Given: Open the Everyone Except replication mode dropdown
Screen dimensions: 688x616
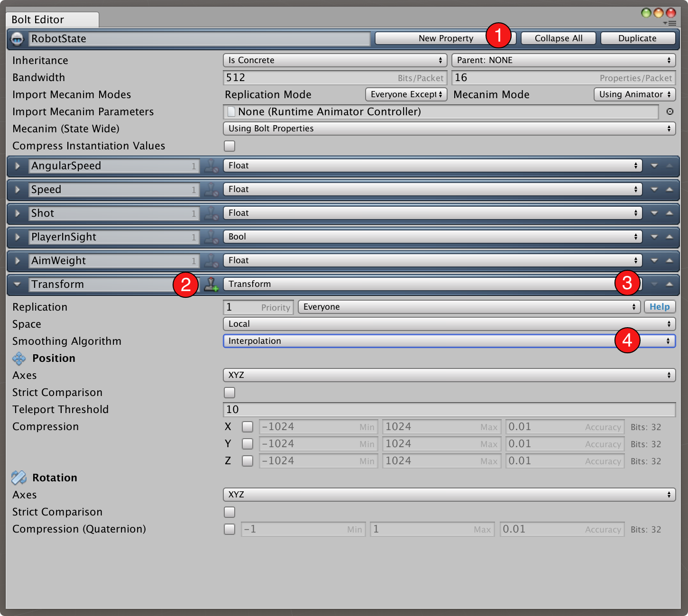Looking at the screenshot, I should [x=406, y=94].
